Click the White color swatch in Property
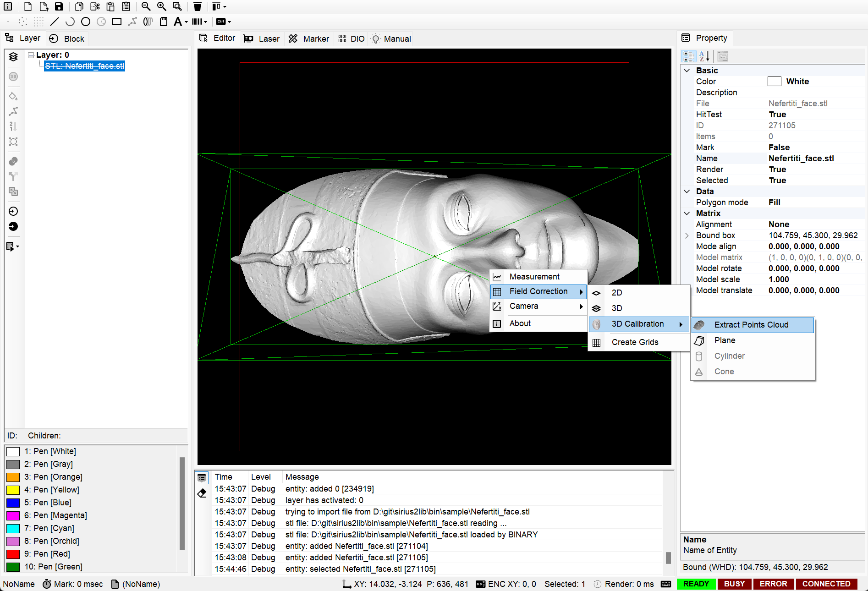The height and width of the screenshot is (591, 868). pos(775,82)
